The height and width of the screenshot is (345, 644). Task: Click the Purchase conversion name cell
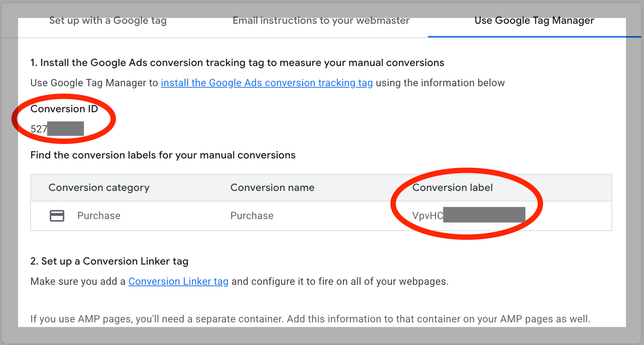click(x=252, y=215)
